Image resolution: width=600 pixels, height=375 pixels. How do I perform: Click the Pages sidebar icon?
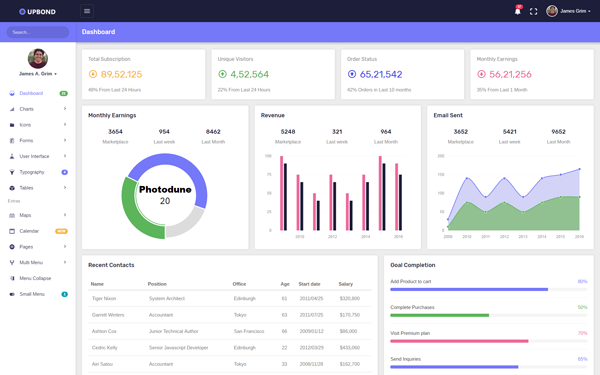click(x=12, y=247)
